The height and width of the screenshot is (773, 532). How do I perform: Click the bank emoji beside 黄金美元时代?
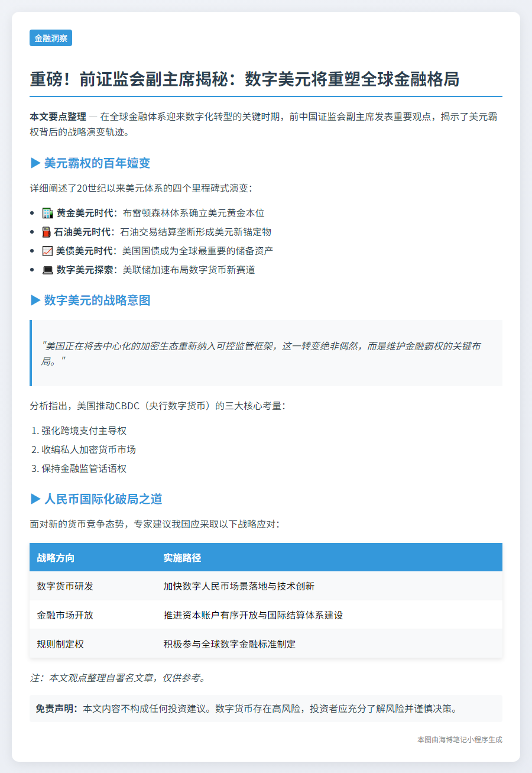48,213
